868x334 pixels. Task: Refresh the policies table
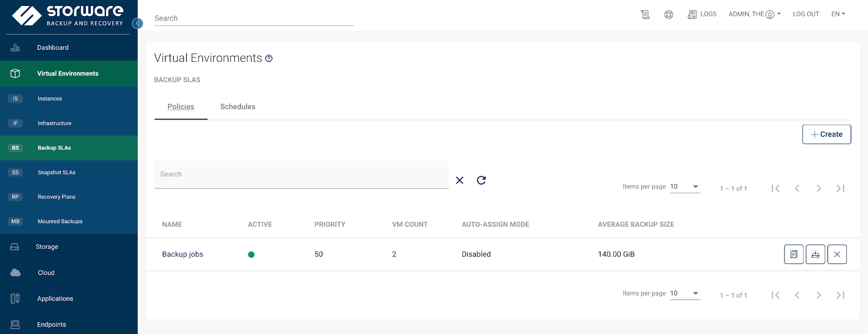(x=481, y=180)
